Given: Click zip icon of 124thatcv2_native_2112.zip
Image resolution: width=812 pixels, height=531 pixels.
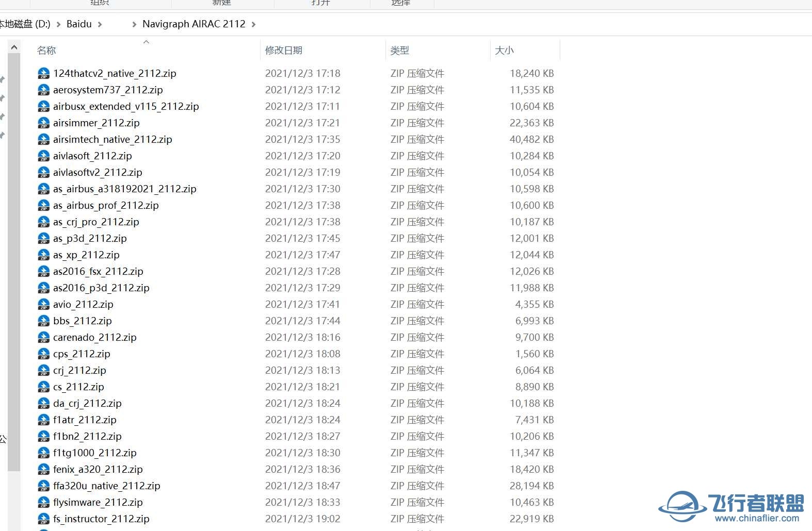Looking at the screenshot, I should (x=44, y=73).
